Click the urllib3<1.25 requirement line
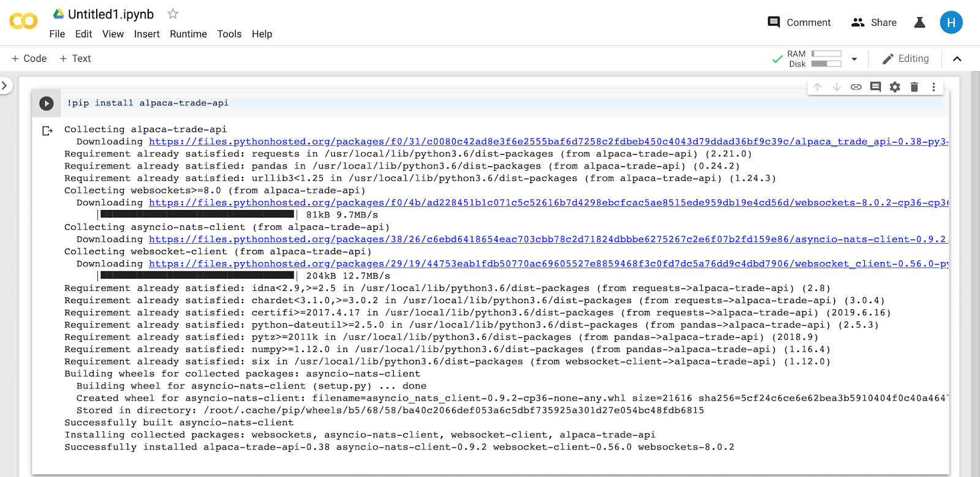980x477 pixels. pos(420,179)
